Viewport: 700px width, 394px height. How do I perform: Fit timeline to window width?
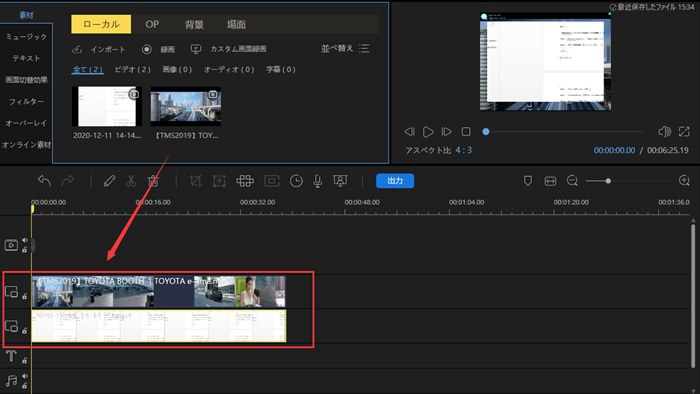[550, 181]
